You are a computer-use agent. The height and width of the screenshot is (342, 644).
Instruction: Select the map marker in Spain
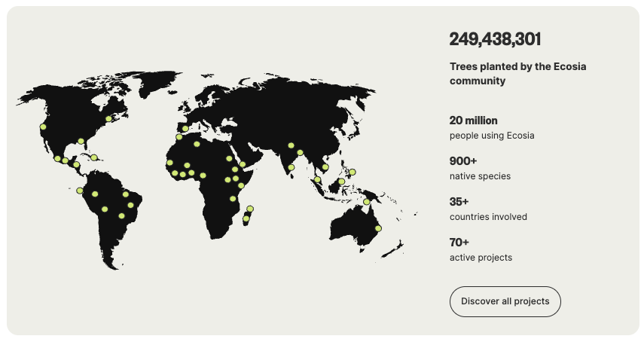point(185,129)
